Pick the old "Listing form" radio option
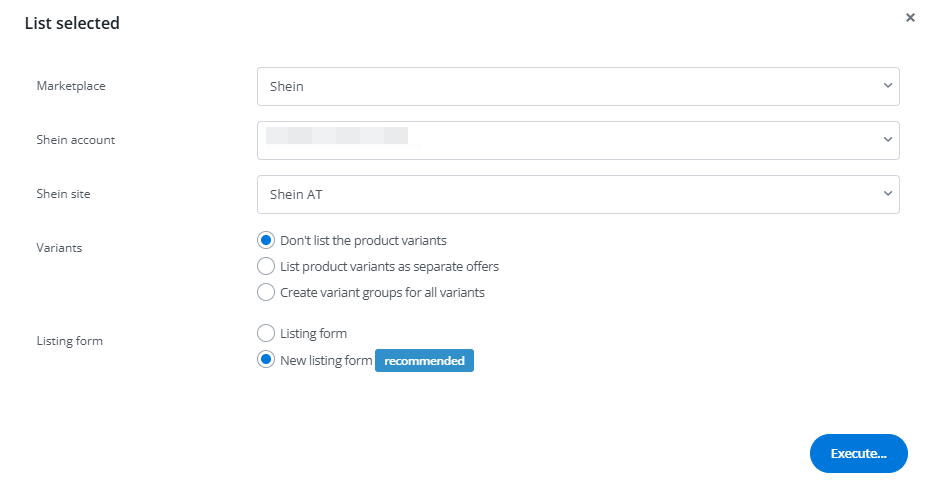The height and width of the screenshot is (480, 934). [x=266, y=333]
